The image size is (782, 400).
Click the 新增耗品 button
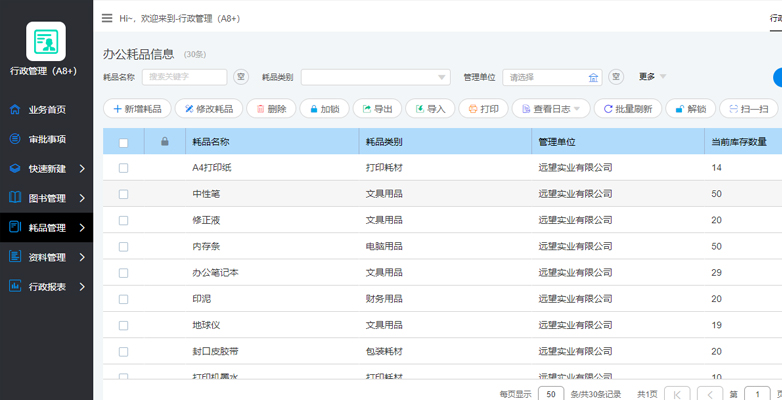click(137, 109)
